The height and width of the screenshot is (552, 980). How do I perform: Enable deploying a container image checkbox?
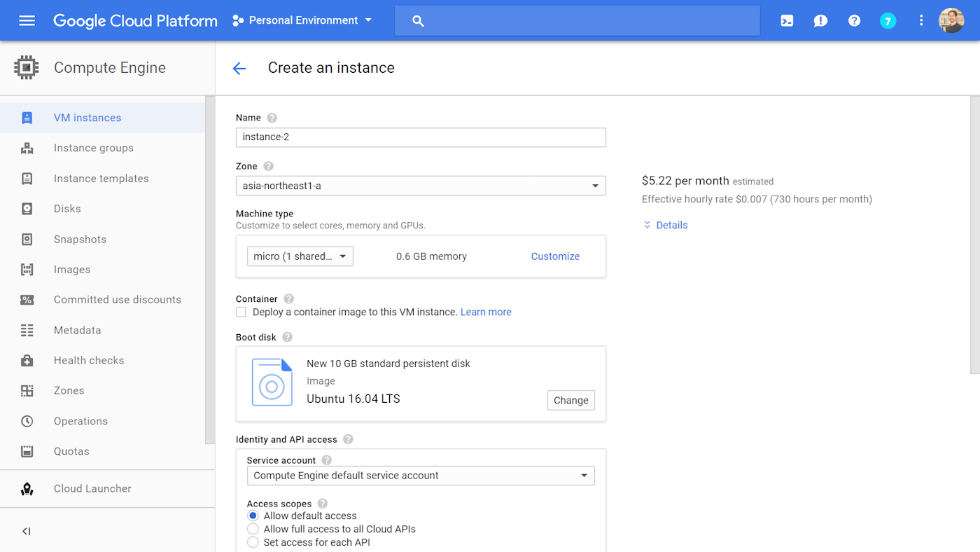241,312
